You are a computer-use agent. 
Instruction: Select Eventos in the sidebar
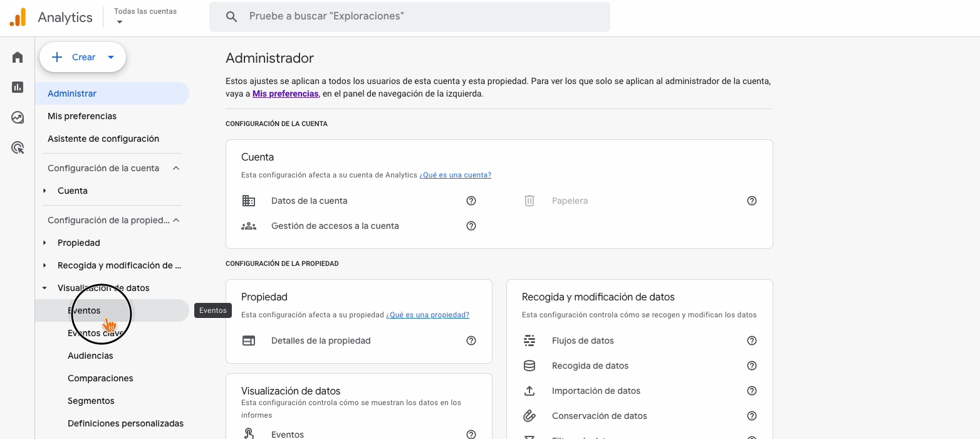pos(112,310)
